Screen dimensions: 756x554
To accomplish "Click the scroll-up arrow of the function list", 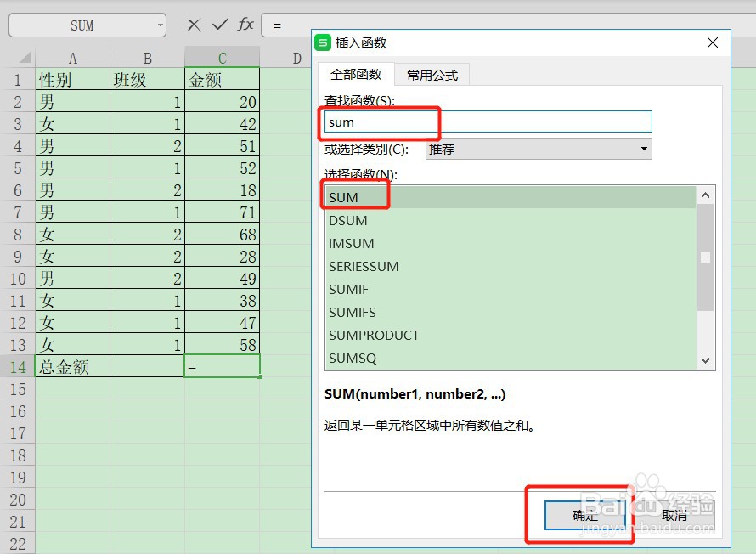I will [x=705, y=195].
